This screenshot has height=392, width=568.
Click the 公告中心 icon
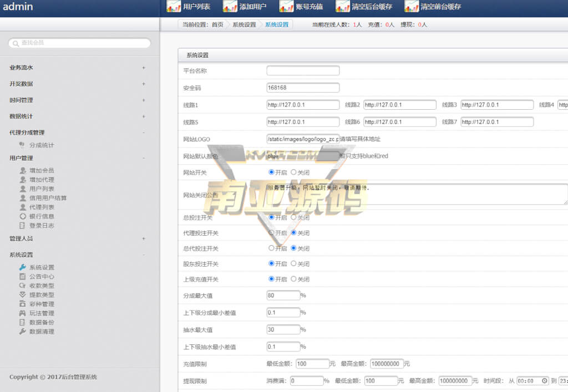(22, 276)
